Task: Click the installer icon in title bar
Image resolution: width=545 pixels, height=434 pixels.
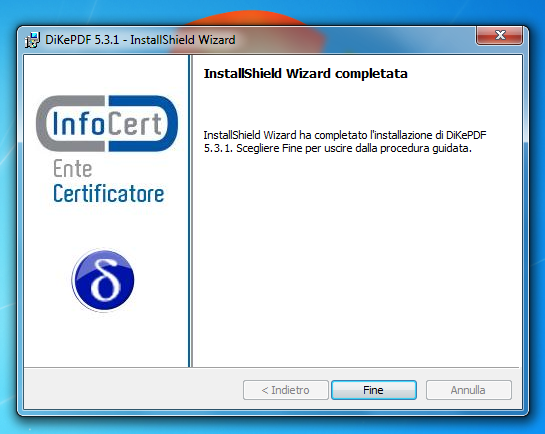Action: (32, 40)
